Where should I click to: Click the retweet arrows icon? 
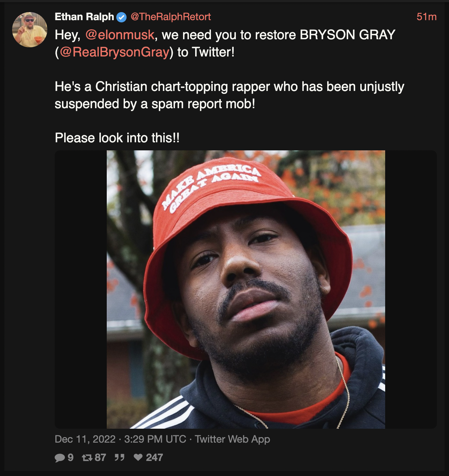coord(87,457)
